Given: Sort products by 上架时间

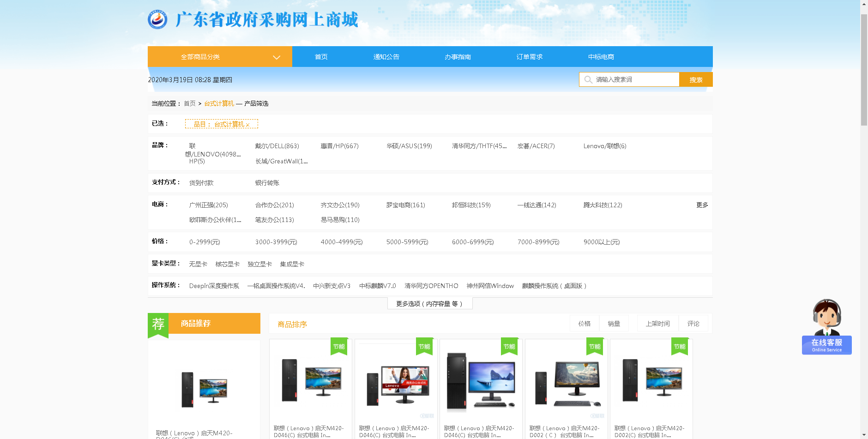Looking at the screenshot, I should pyautogui.click(x=658, y=324).
